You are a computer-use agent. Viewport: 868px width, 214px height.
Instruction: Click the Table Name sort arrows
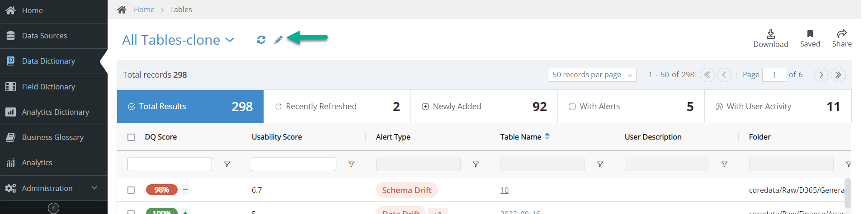point(547,136)
